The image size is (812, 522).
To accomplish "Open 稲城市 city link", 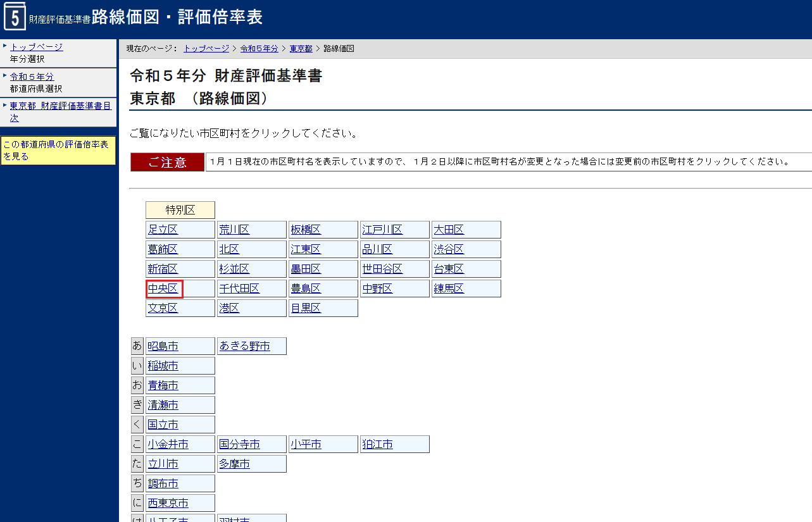I will coord(163,366).
